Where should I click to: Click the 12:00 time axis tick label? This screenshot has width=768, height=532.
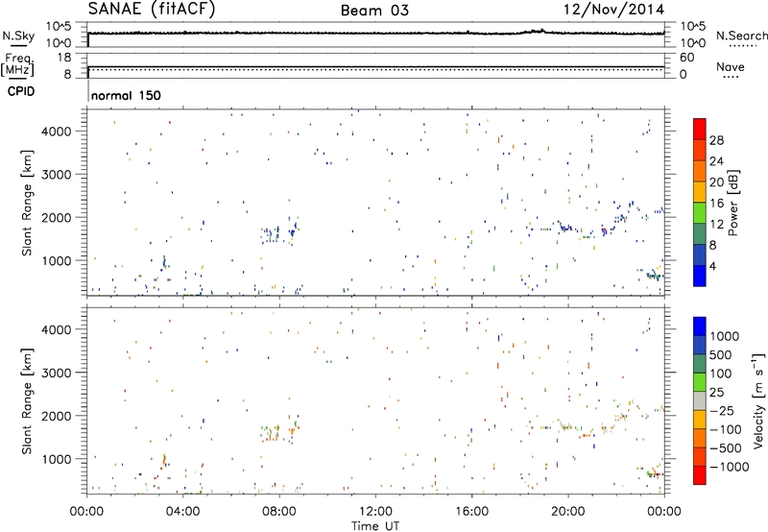coord(375,512)
